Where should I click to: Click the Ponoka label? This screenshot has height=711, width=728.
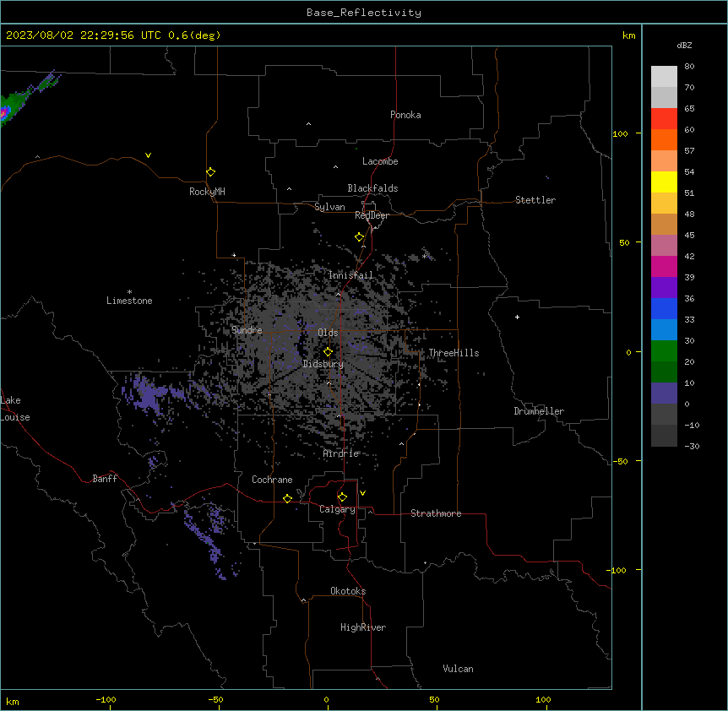(405, 115)
